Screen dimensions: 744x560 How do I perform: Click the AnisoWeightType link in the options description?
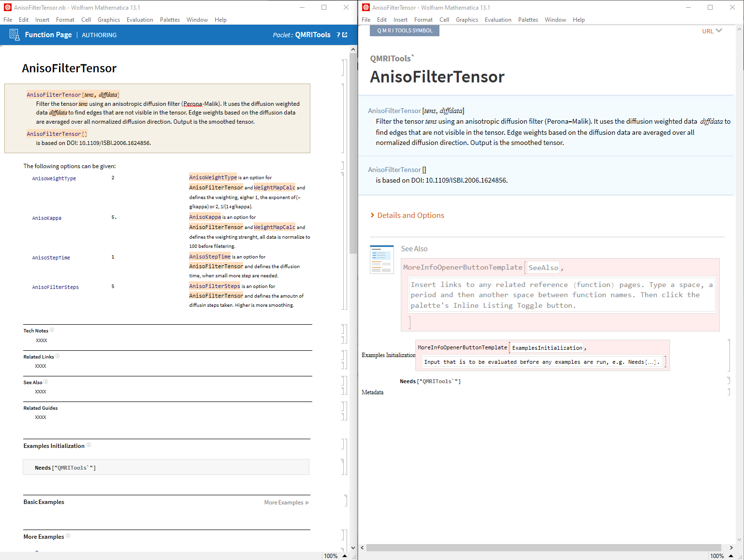(x=213, y=177)
